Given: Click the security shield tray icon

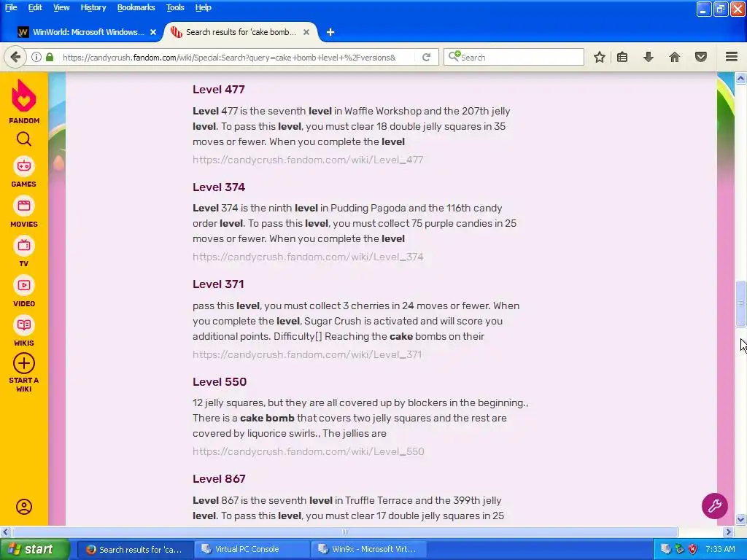Looking at the screenshot, I should pyautogui.click(x=693, y=549).
